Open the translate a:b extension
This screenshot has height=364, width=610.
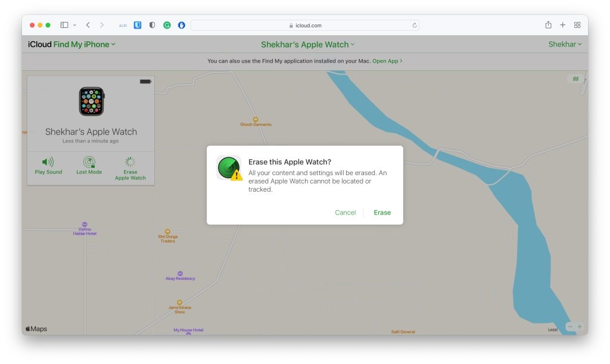pos(123,25)
